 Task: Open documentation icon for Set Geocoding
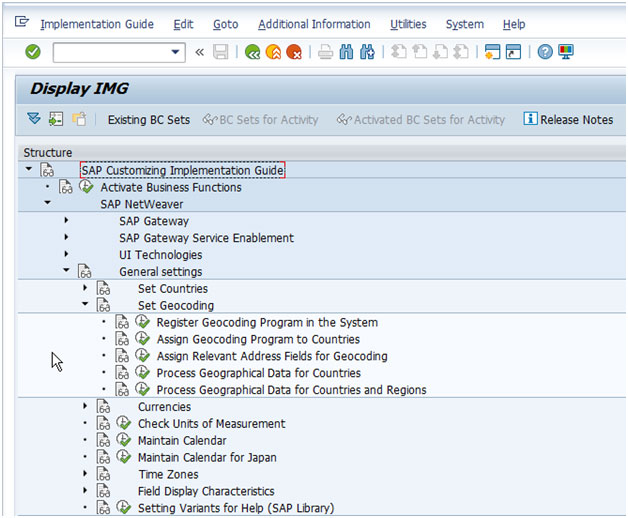pyautogui.click(x=103, y=305)
